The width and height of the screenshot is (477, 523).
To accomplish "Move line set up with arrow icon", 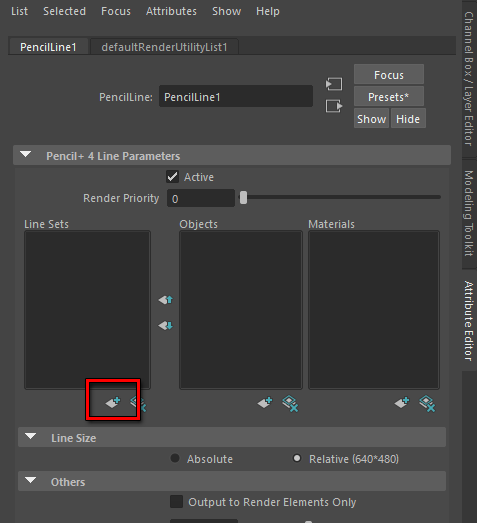I will (166, 300).
